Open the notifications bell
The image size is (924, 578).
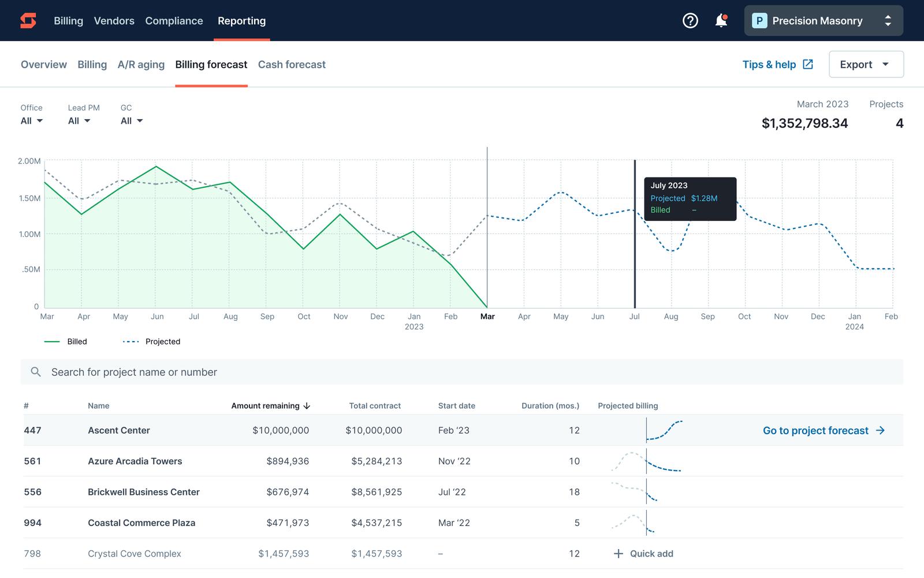(x=721, y=21)
